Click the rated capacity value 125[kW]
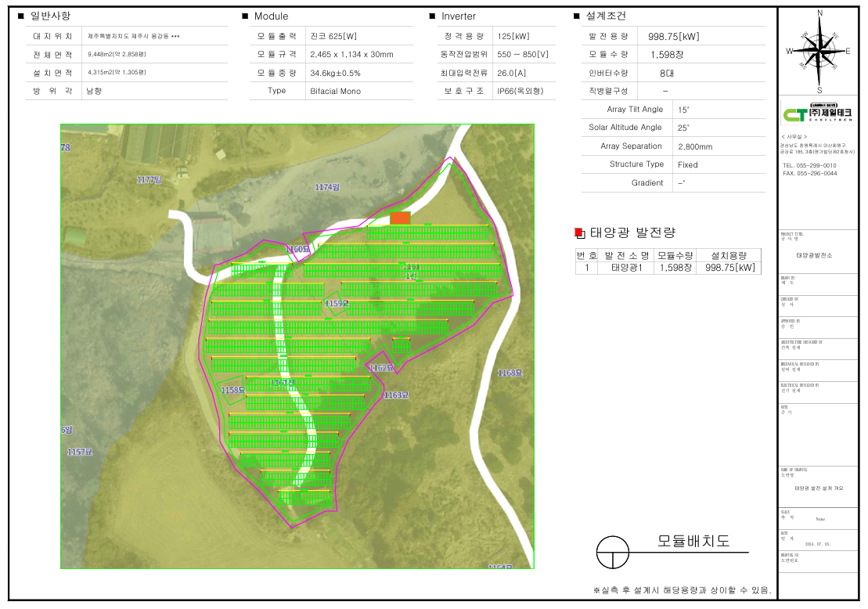The image size is (868, 609). coord(513,36)
